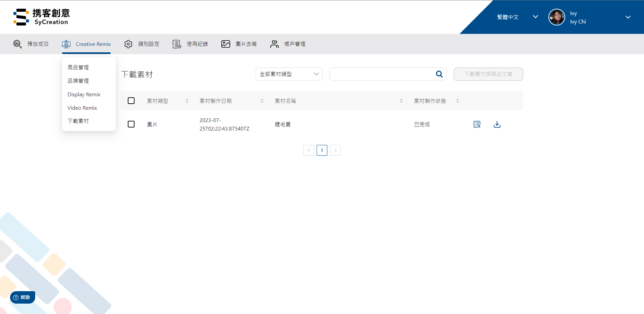Click the search magnifier icon
This screenshot has width=644, height=314.
tap(439, 74)
